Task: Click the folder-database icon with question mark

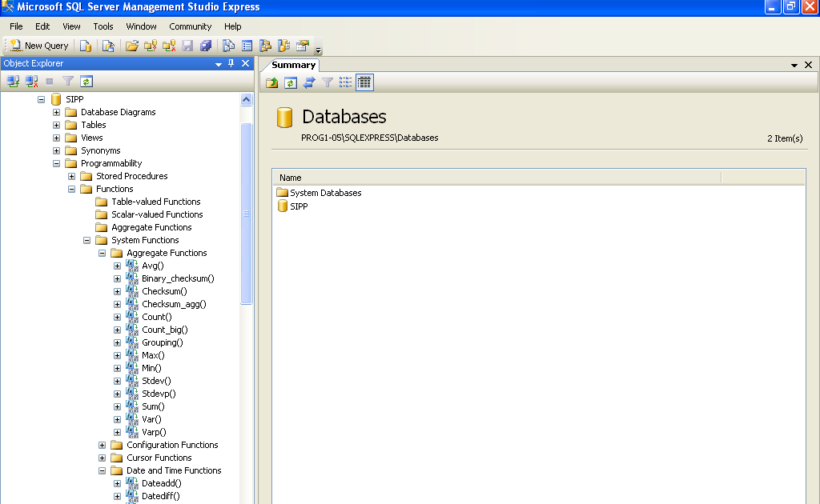Action: 151,46
